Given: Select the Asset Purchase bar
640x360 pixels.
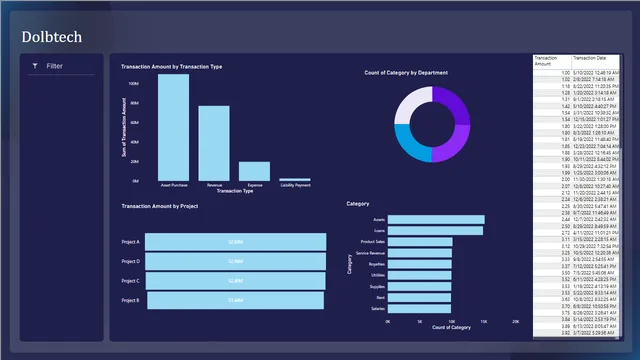Looking at the screenshot, I should (173, 127).
